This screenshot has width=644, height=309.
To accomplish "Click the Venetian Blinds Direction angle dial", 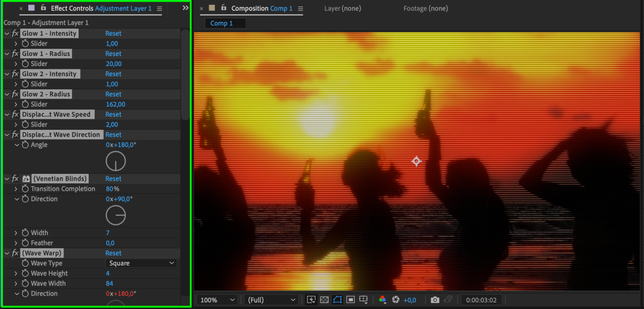I will (116, 215).
